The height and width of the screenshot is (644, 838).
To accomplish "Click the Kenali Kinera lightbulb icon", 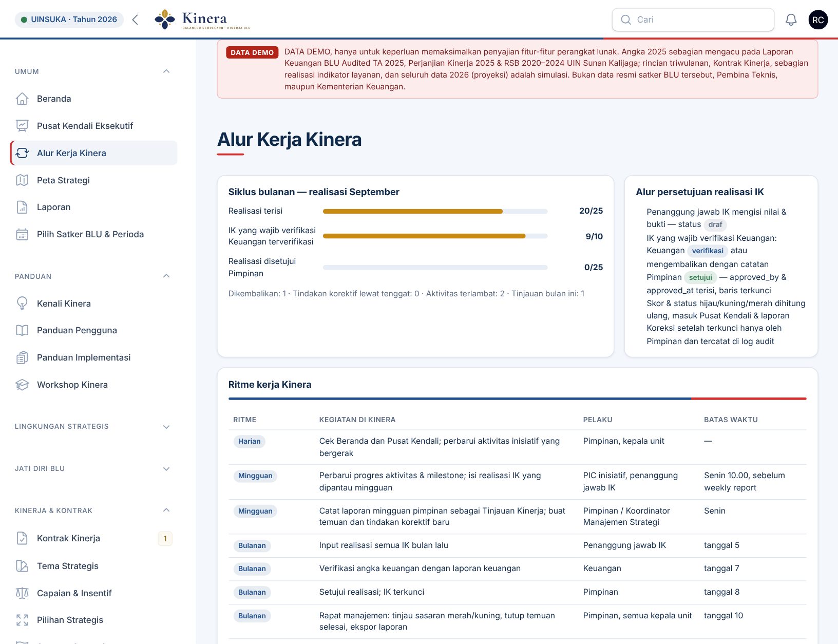I will coord(22,304).
